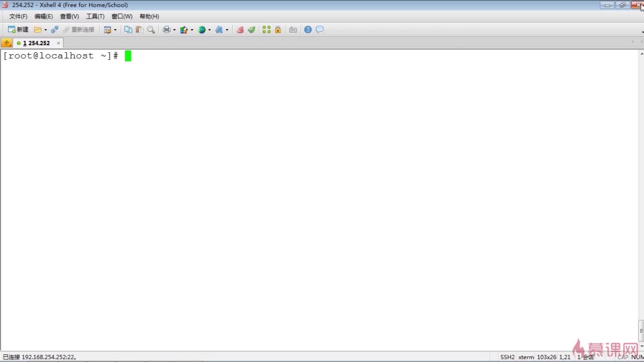Click the copy icon in toolbar
Image resolution: width=644 pixels, height=362 pixels.
point(128,30)
